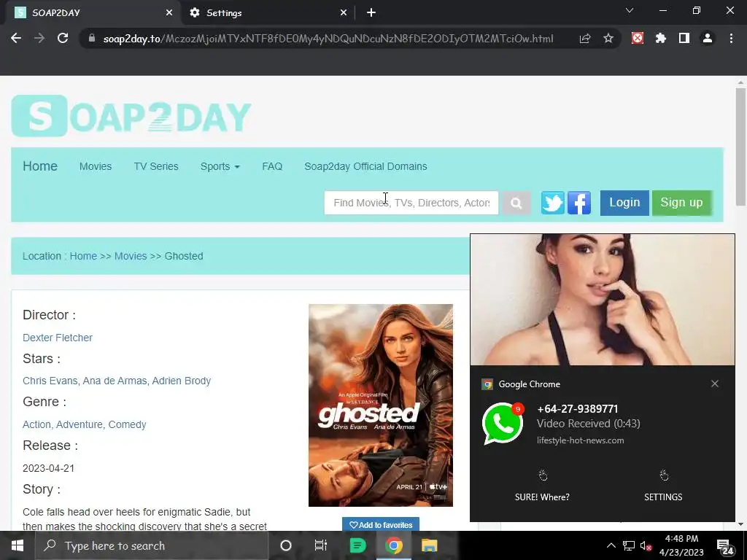Open the FAQ page
The width and height of the screenshot is (747, 560).
pyautogui.click(x=272, y=166)
